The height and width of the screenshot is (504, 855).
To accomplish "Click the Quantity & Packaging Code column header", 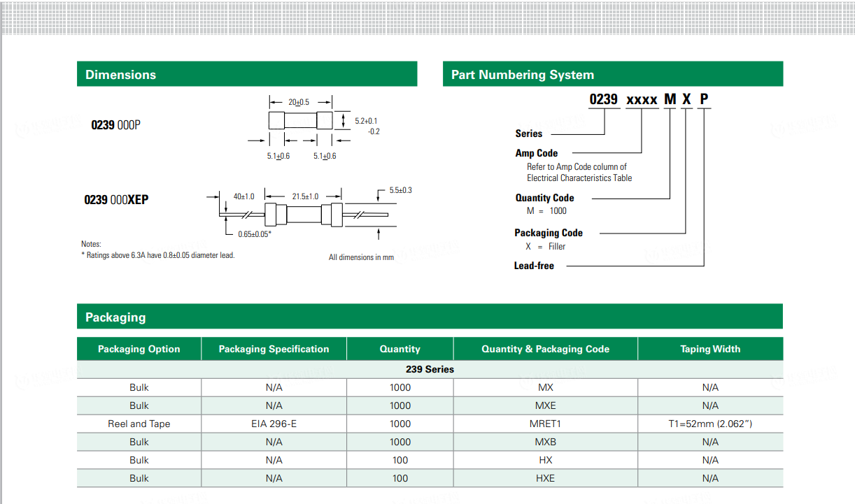I will 545,349.
